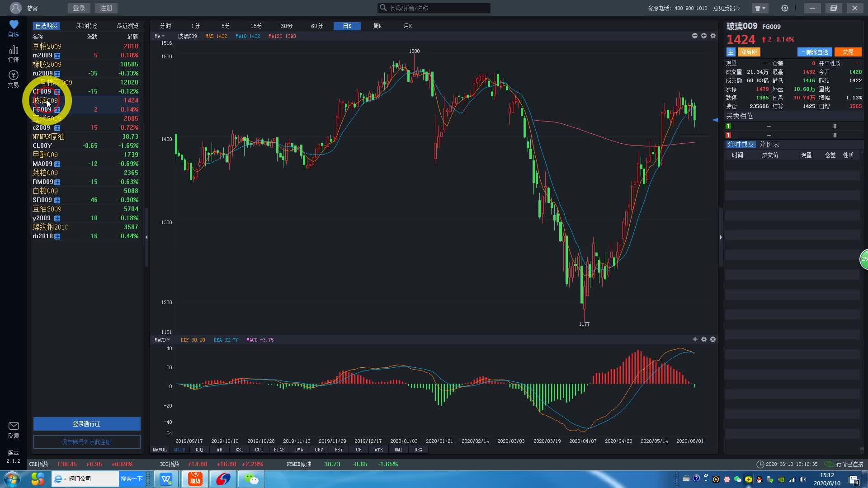Click the Windows Start button
Image resolution: width=868 pixels, height=488 pixels.
[13, 479]
